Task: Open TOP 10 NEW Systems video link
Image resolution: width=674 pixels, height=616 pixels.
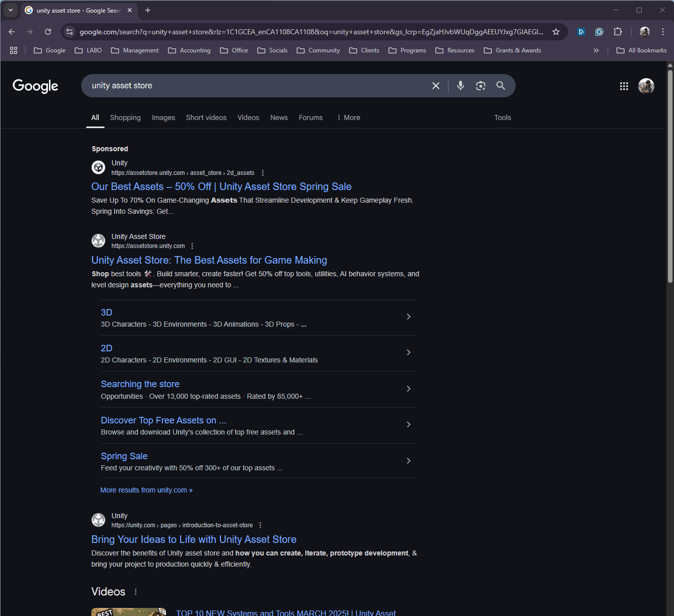Action: pyautogui.click(x=286, y=612)
